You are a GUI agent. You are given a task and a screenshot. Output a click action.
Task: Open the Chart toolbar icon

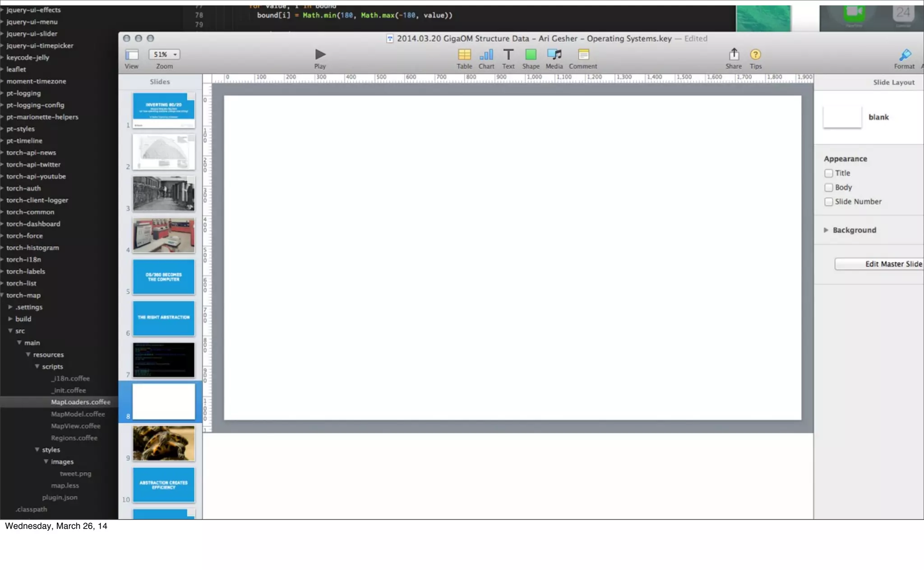tap(486, 55)
